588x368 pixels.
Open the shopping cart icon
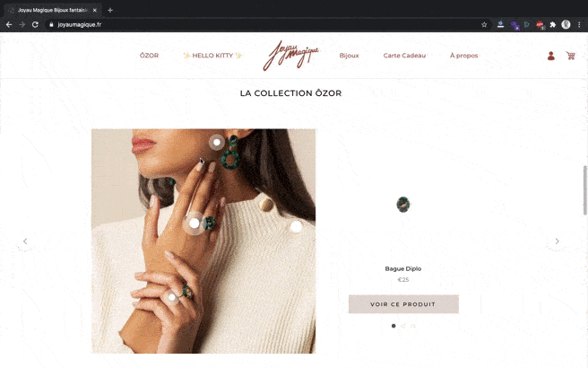point(570,56)
